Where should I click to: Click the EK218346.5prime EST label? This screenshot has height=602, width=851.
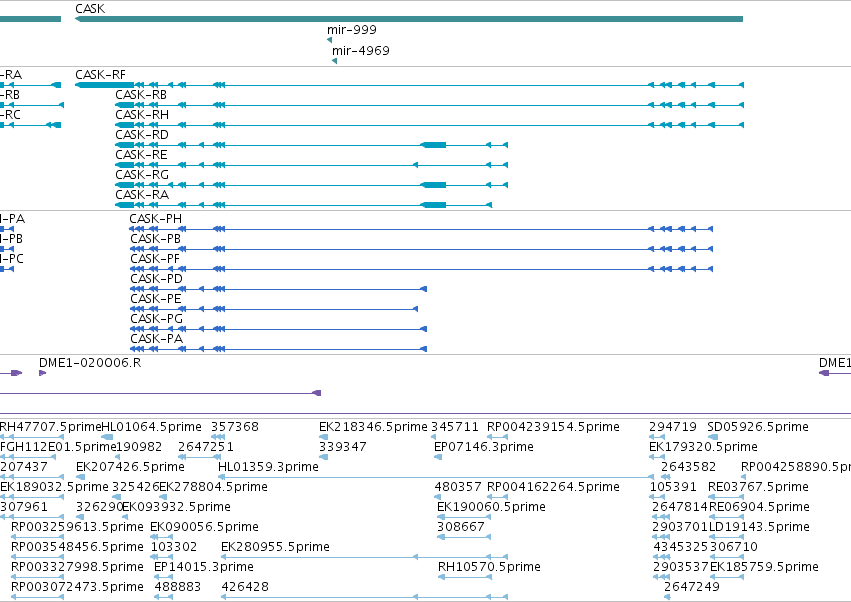[373, 427]
